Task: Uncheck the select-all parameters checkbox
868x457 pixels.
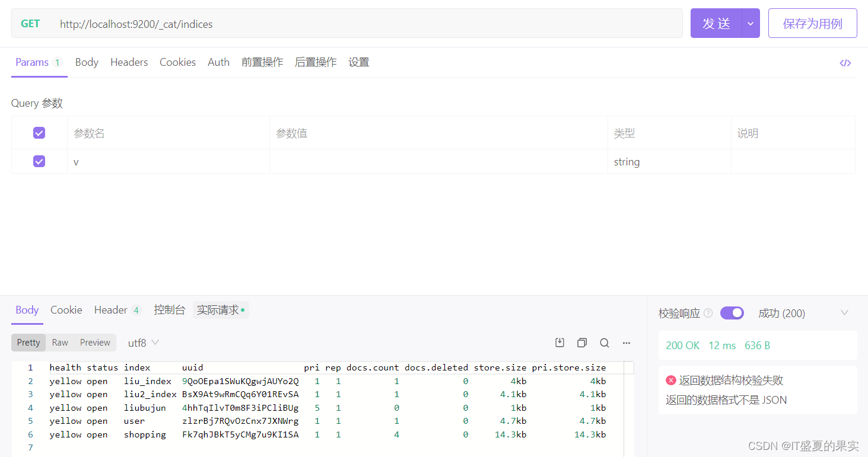Action: (x=39, y=132)
